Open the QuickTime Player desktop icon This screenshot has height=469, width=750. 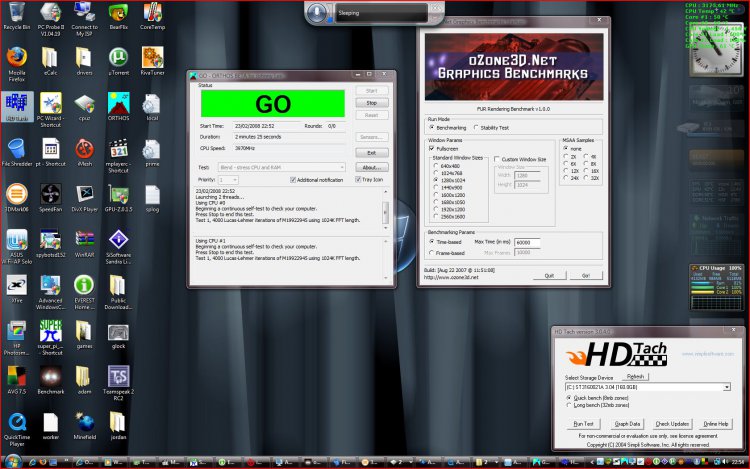(x=17, y=429)
